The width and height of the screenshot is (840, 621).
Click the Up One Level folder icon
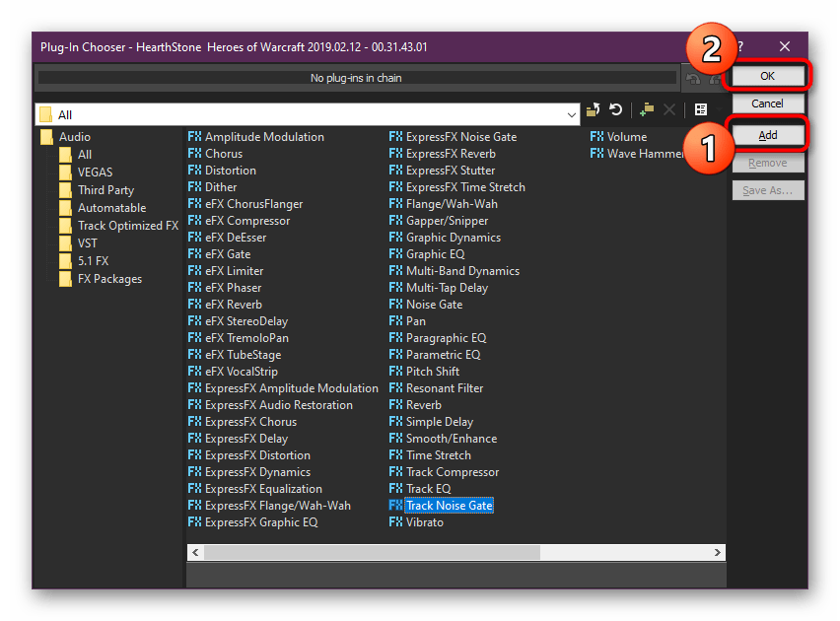click(595, 110)
